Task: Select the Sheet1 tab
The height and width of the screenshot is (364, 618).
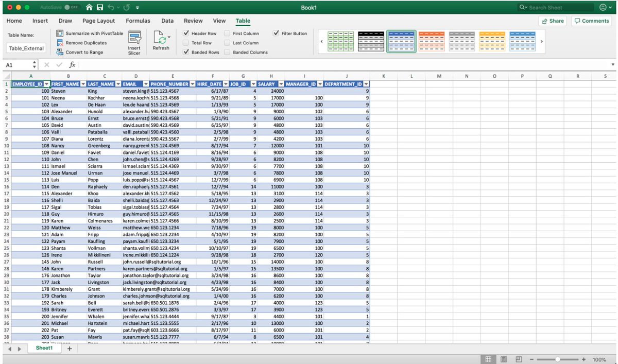Action: [45, 348]
